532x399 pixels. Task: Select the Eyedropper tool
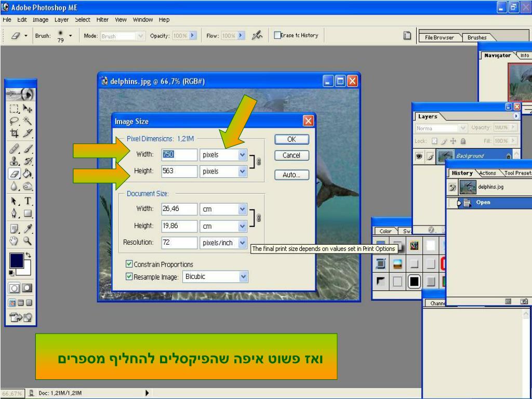click(x=27, y=229)
